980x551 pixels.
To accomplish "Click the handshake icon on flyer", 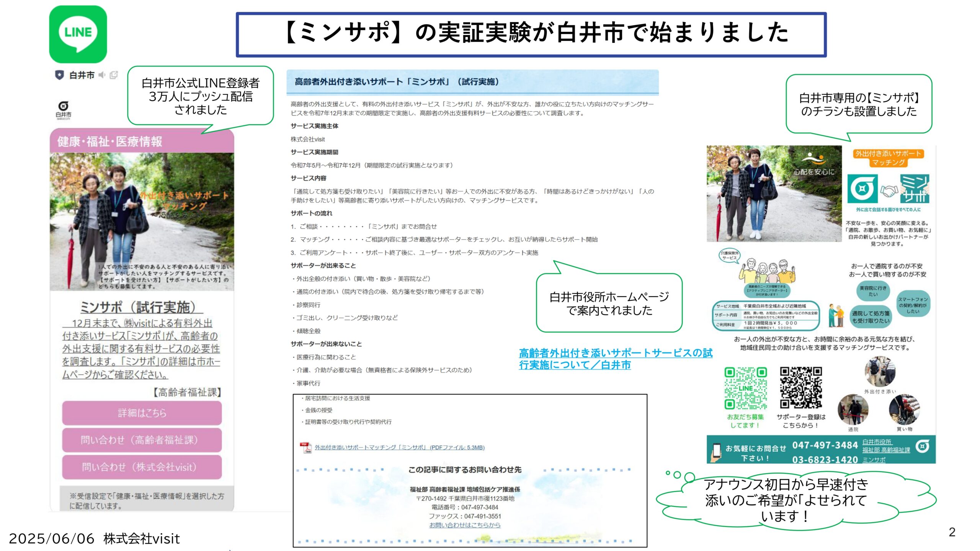I will tap(889, 191).
